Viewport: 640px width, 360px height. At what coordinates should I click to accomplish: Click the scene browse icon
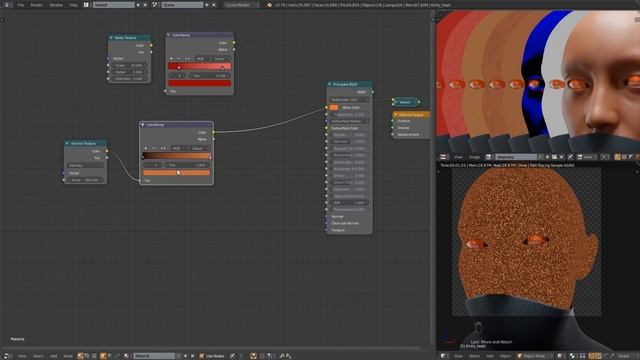click(x=155, y=5)
